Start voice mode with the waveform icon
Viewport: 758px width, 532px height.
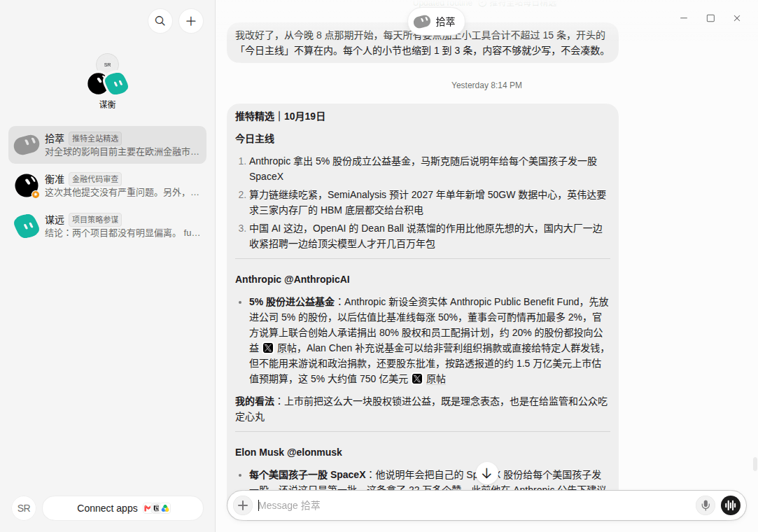(x=731, y=505)
